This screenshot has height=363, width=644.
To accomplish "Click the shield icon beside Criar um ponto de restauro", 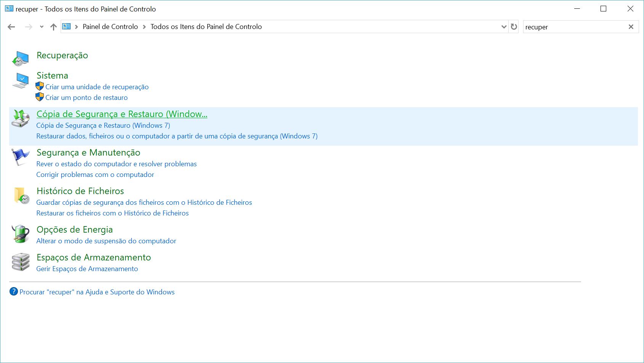I will [x=40, y=97].
